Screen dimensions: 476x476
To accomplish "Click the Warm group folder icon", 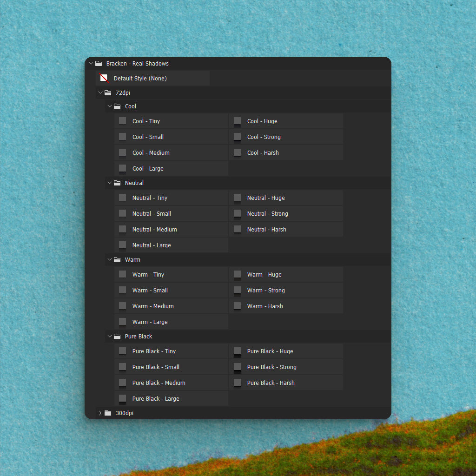I will tap(117, 260).
